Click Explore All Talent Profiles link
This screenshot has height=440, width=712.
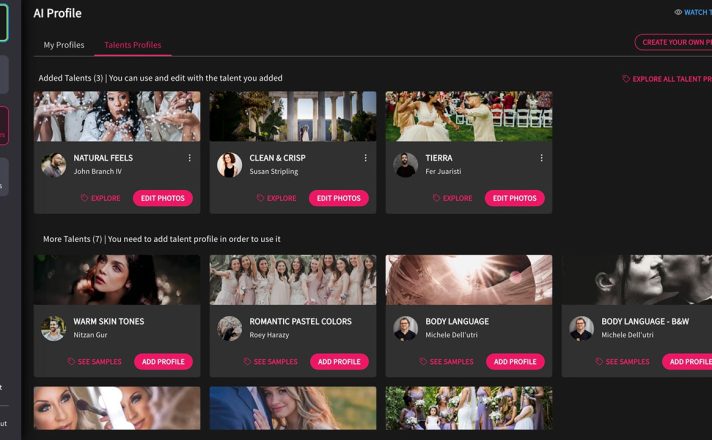[x=667, y=79]
